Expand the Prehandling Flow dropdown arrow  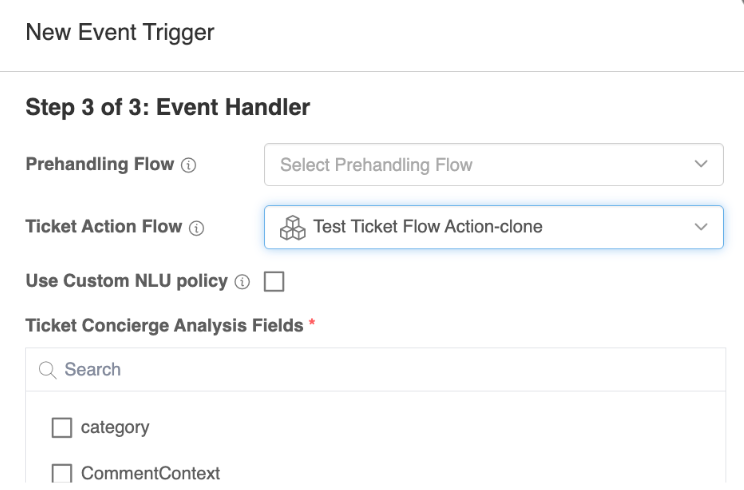(x=701, y=164)
